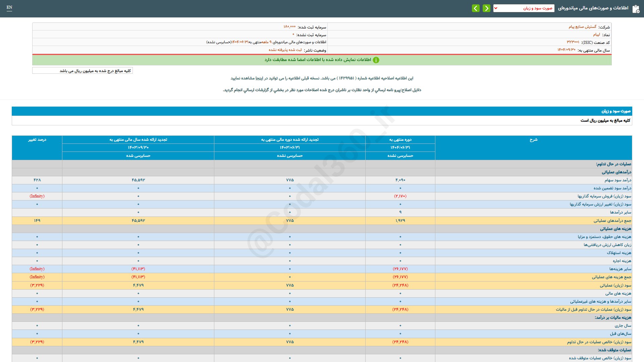Open the previous notice via اینجا link
The width and height of the screenshot is (644, 362).
click(259, 78)
